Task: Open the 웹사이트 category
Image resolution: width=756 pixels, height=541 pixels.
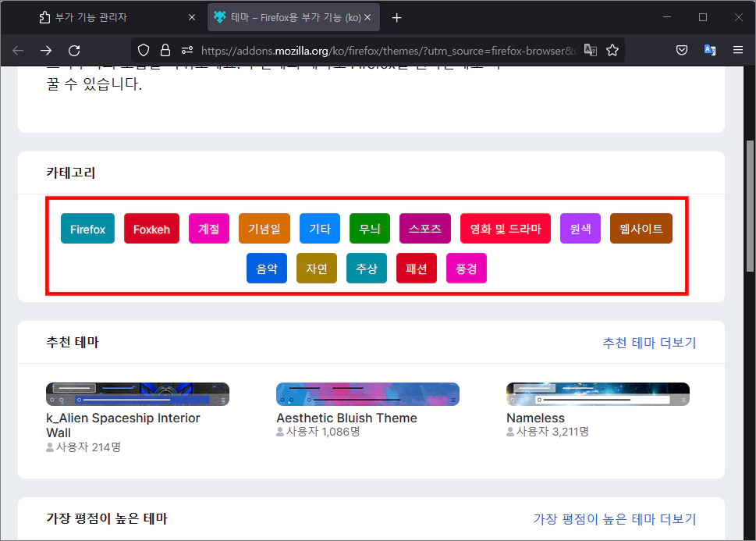Action: click(x=641, y=229)
